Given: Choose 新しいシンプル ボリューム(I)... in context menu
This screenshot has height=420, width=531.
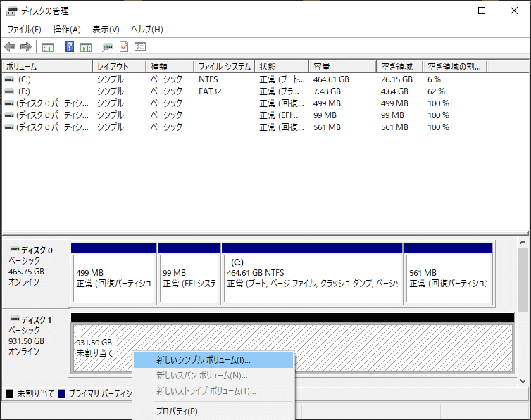Looking at the screenshot, I should (x=213, y=360).
